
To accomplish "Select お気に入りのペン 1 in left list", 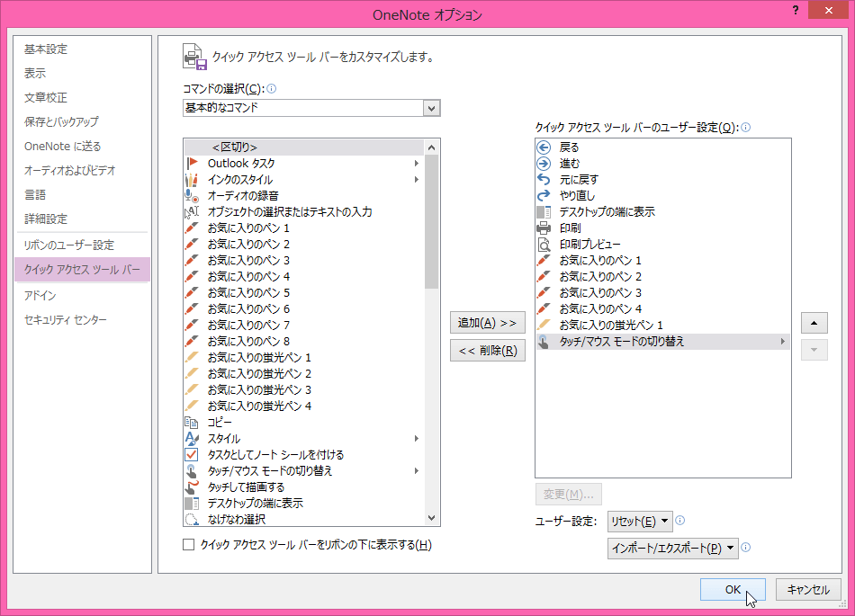I will click(303, 228).
